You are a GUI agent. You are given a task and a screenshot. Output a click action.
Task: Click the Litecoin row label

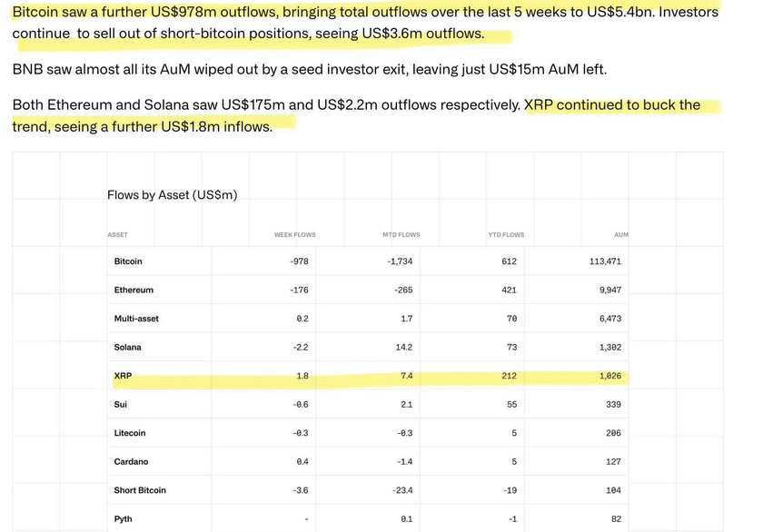pos(129,433)
